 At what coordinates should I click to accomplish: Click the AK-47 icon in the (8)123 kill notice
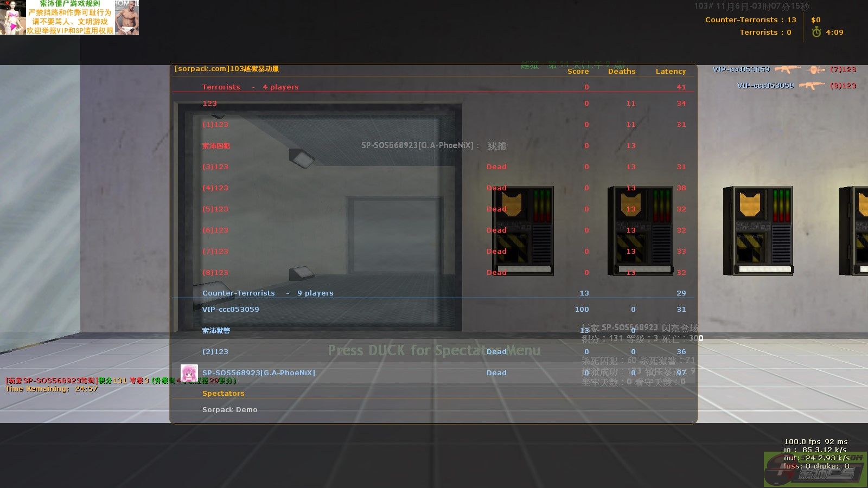pyautogui.click(x=812, y=86)
